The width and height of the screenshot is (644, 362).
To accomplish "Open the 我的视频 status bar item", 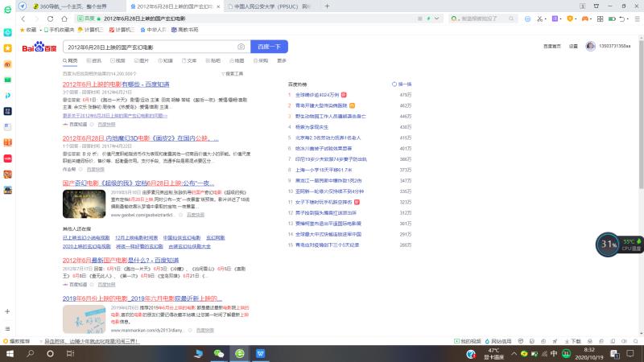I will tap(468, 341).
